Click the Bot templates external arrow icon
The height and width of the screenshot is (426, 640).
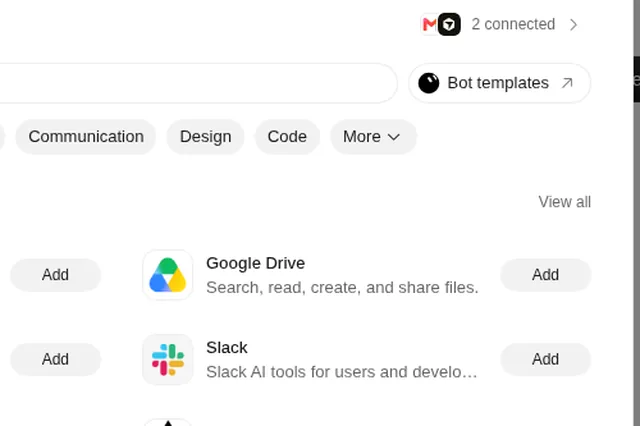567,83
